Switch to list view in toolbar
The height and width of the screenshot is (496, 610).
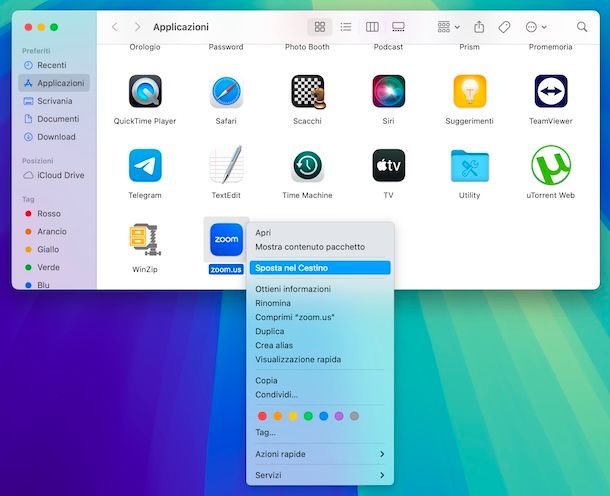point(345,27)
